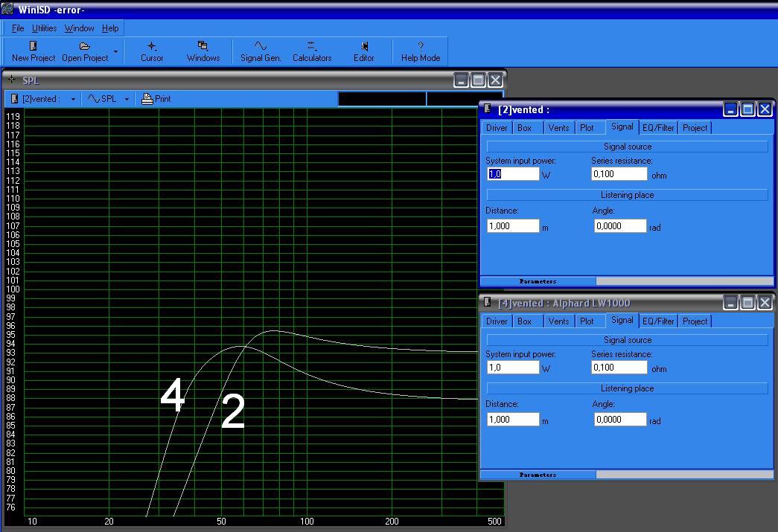Print the SPL graph
Viewport: 778px width, 532px height.
point(156,98)
